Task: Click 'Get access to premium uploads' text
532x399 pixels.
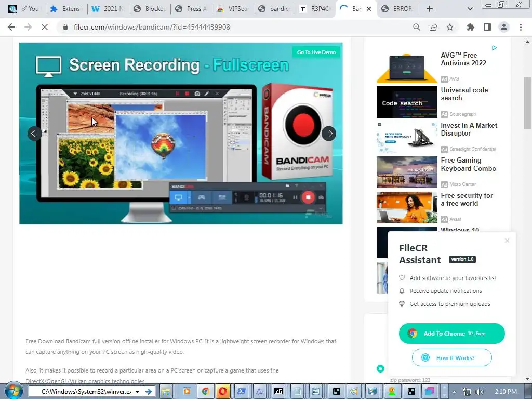Action: [449, 304]
